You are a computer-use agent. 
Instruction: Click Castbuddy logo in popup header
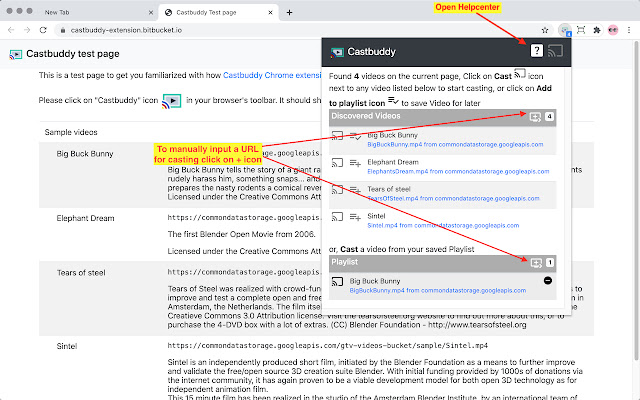point(337,52)
